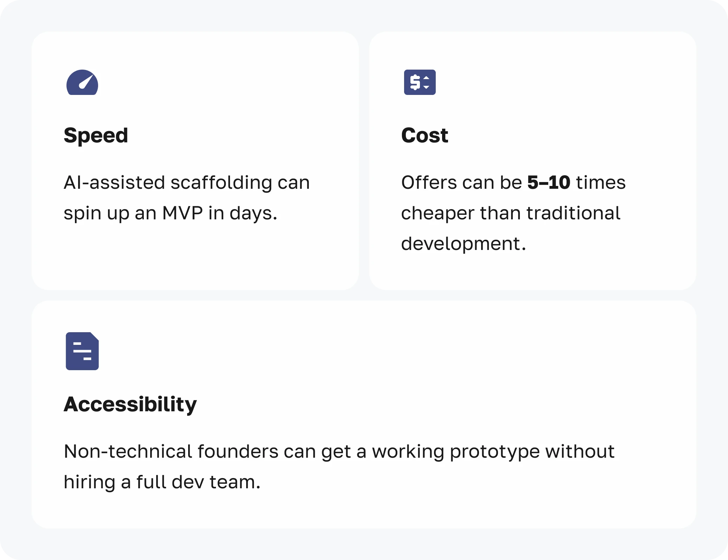Click the line "hiring a full dev team."

click(162, 482)
